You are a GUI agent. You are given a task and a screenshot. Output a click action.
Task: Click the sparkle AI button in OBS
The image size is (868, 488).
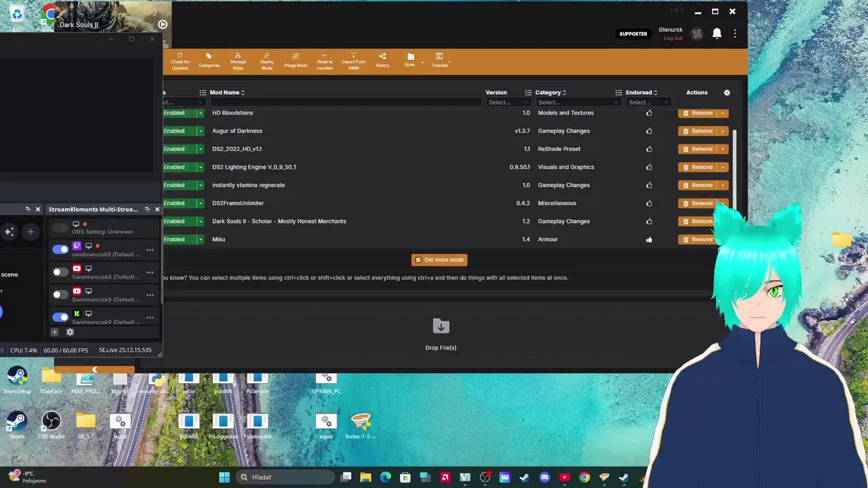[9, 232]
